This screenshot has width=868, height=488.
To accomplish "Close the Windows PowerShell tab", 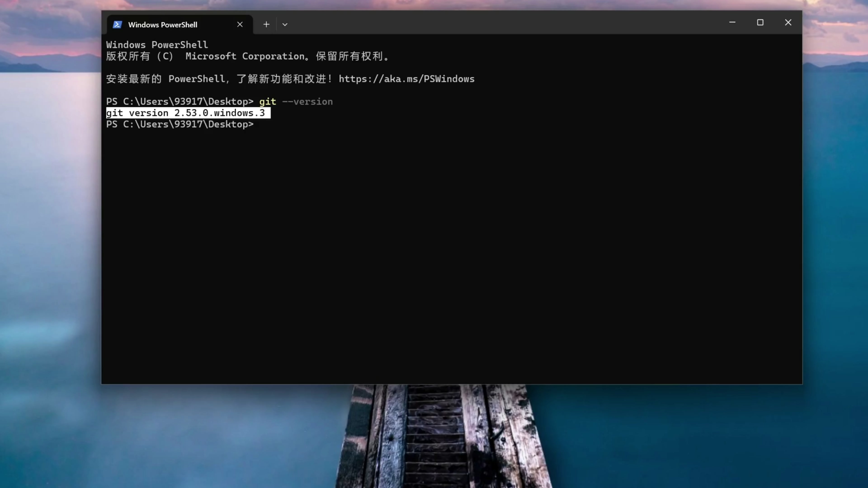I will tap(240, 25).
